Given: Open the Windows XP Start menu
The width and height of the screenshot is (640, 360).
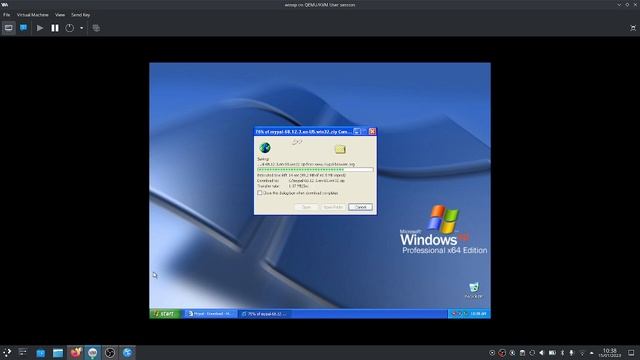Looking at the screenshot, I should click(164, 313).
